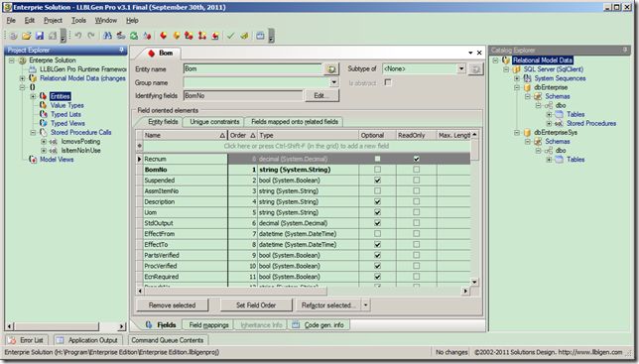This screenshot has width=639, height=364.
Task: Open Find with the binoculars icon
Action: click(107, 36)
